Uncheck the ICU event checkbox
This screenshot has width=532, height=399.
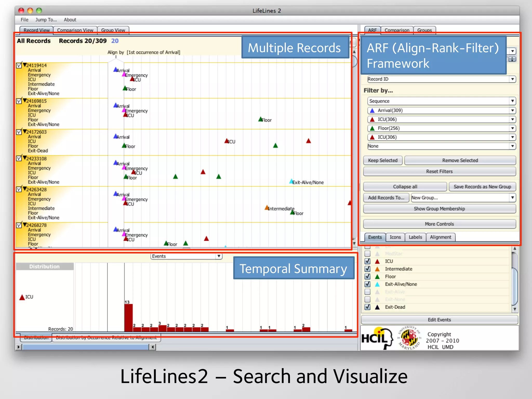[367, 261]
